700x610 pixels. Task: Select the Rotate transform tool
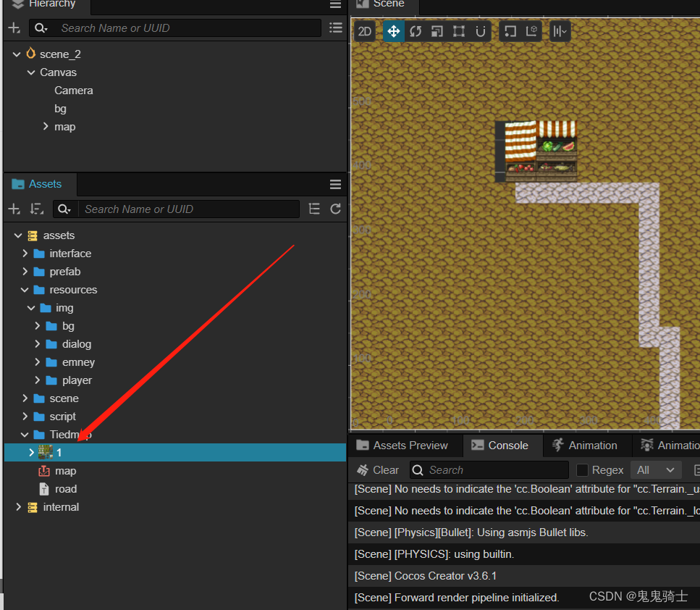416,31
